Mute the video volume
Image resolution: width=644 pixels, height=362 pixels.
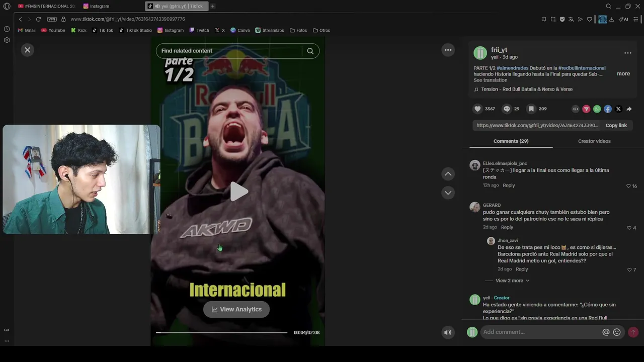[448, 332]
